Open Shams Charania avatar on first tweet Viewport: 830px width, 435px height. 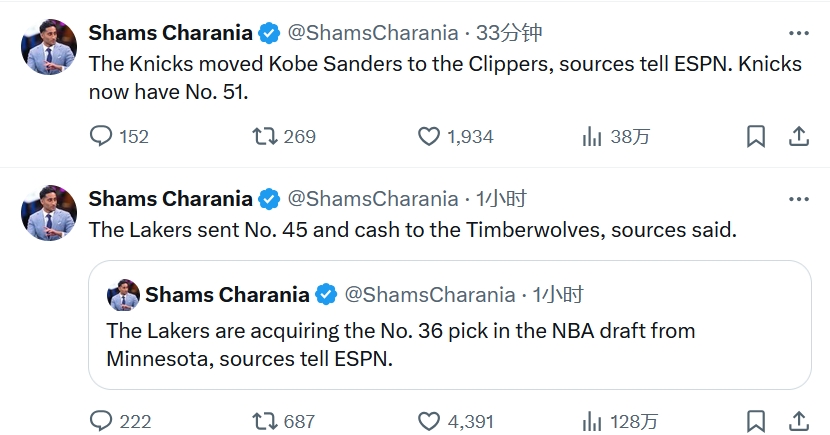[49, 47]
